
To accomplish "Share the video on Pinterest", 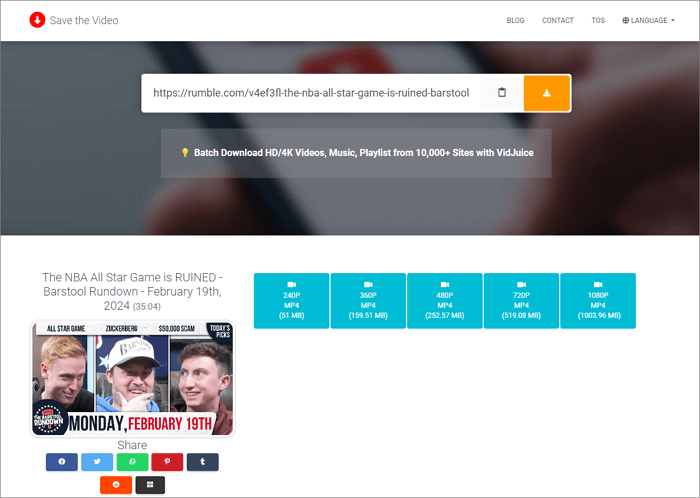I will click(x=167, y=462).
